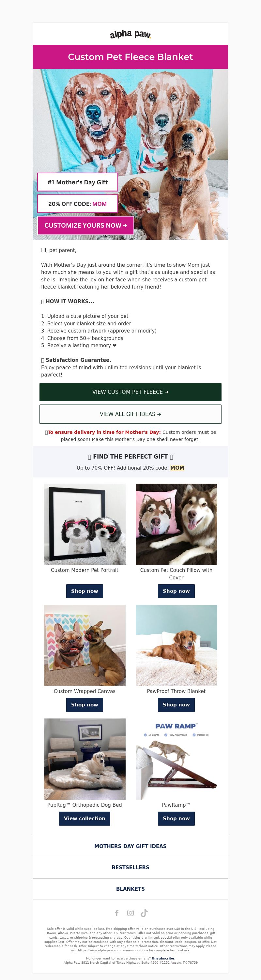Image resolution: width=261 pixels, height=980 pixels.
Task: Click the alpha paw logo
Action: point(130,34)
